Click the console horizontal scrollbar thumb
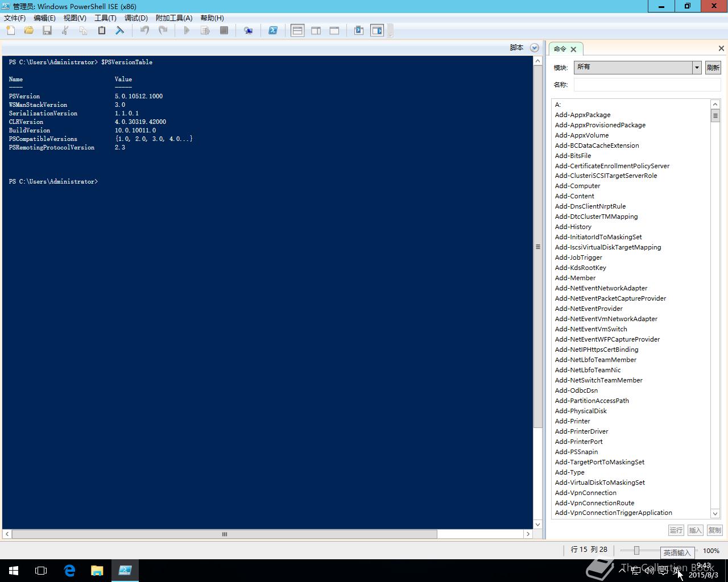Viewport: 728px width, 582px height. pyautogui.click(x=225, y=534)
